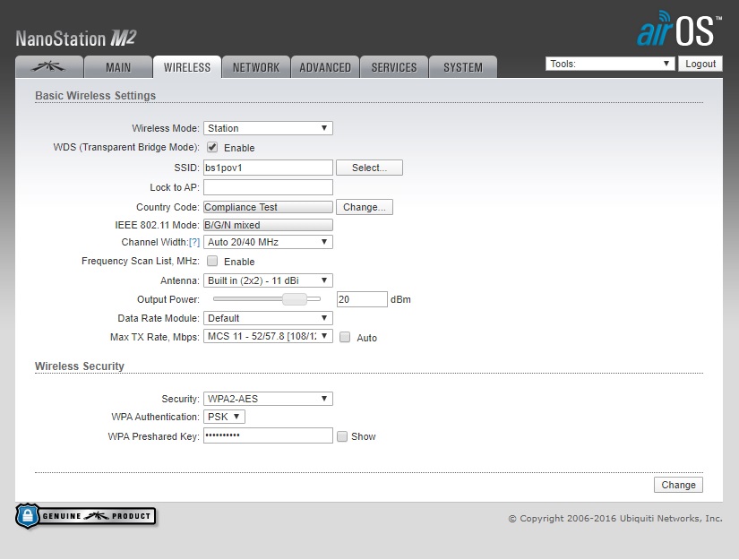Expand the Max TX Rate dropdown
739x560 pixels.
[x=268, y=336]
